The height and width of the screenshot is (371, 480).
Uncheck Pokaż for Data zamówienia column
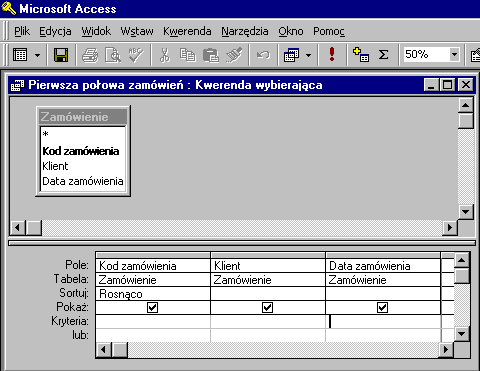coord(382,307)
